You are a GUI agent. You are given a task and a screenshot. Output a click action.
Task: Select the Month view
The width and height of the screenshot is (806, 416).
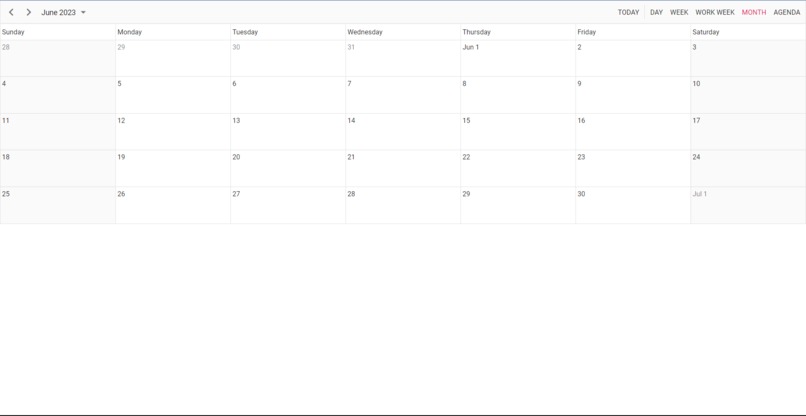754,12
